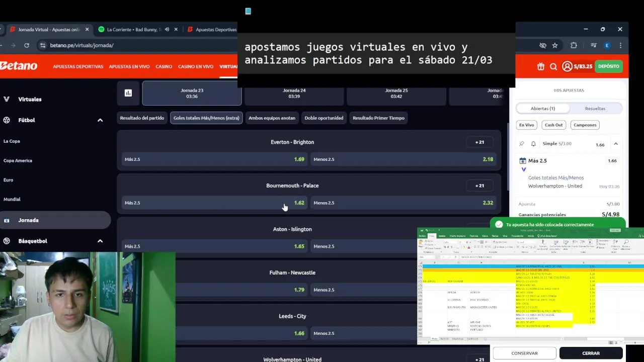Select Doble oportunidad filter
Screen dimensions: 644x362
point(324,118)
